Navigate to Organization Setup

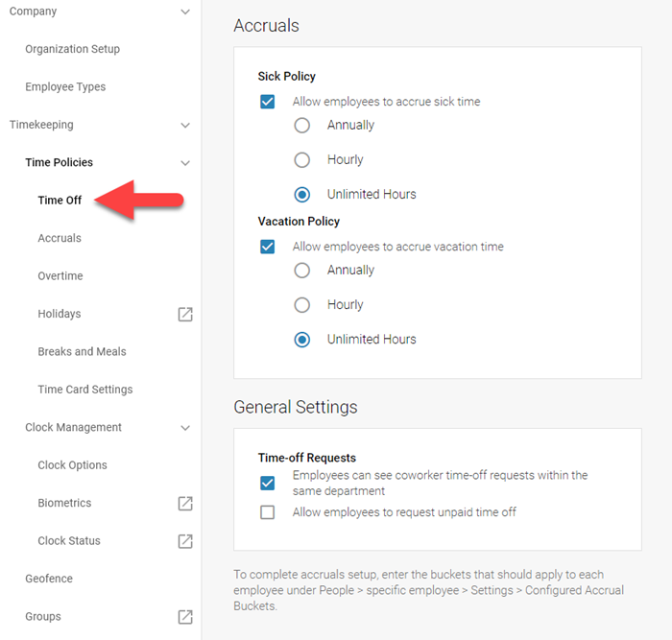pyautogui.click(x=72, y=49)
